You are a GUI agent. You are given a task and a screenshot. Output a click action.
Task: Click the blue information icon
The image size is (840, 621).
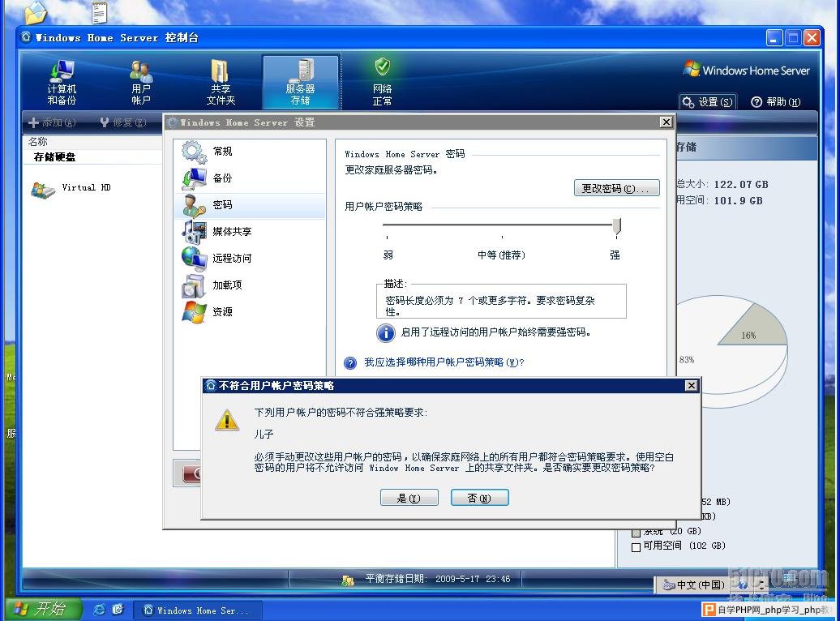pyautogui.click(x=386, y=332)
